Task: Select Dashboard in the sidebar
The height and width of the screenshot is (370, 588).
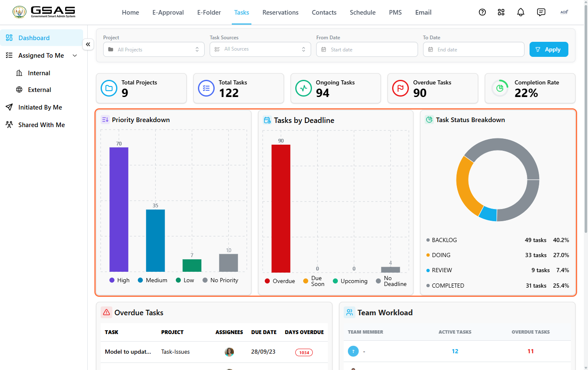Action: tap(41, 38)
